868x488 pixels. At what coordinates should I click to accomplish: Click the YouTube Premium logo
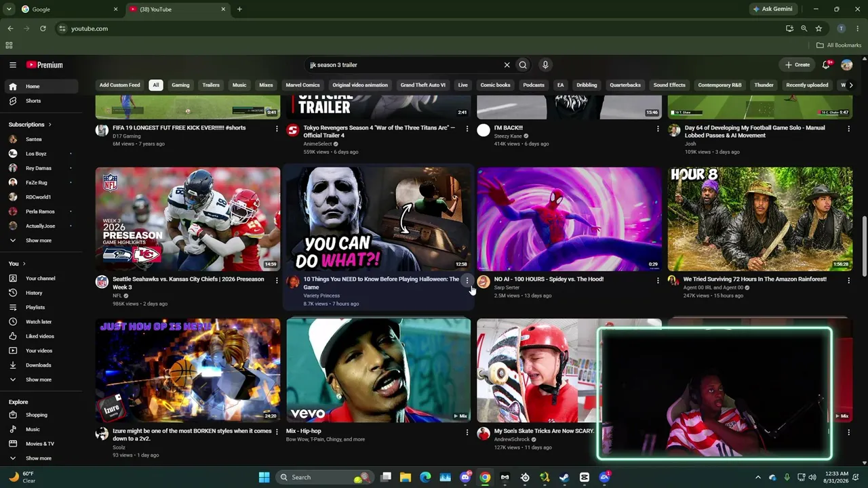[x=45, y=65]
